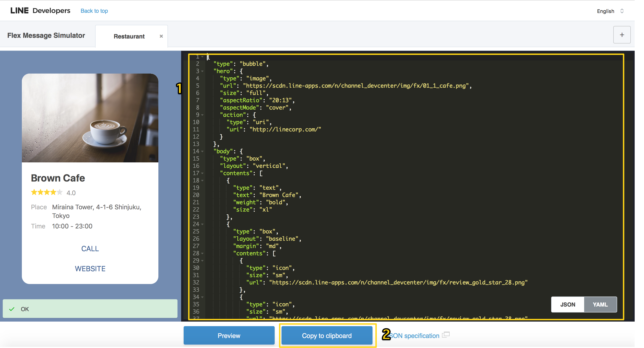Open a new tab using the plus icon
Viewport: 644px width, 348px height.
[622, 35]
